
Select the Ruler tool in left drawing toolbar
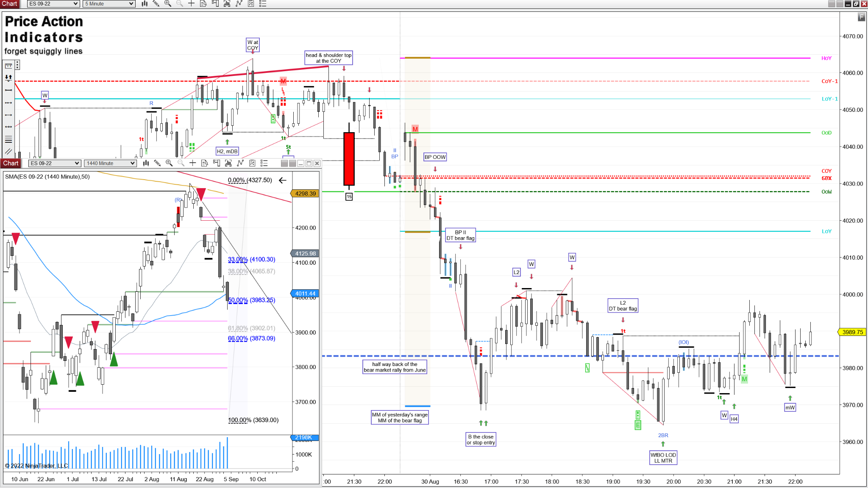click(8, 65)
